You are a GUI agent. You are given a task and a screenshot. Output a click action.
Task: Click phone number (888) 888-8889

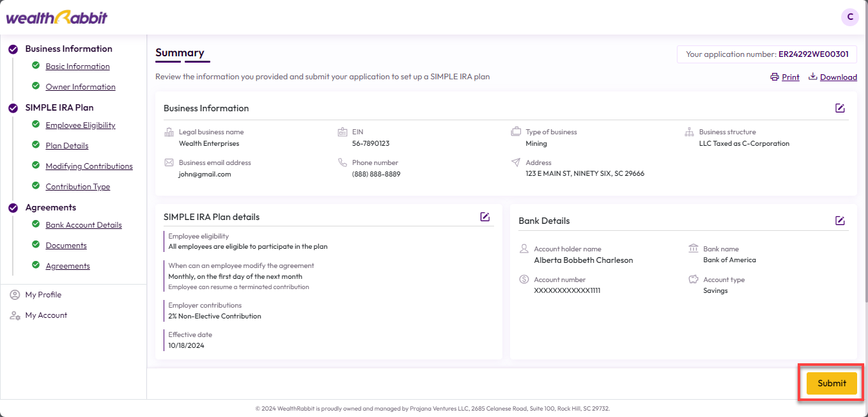(376, 174)
